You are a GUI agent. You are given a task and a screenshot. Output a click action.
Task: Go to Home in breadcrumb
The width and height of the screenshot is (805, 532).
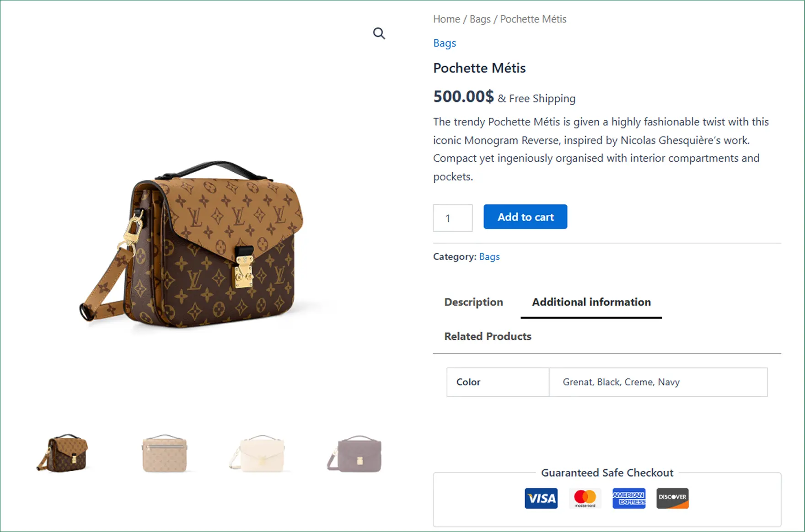[446, 19]
